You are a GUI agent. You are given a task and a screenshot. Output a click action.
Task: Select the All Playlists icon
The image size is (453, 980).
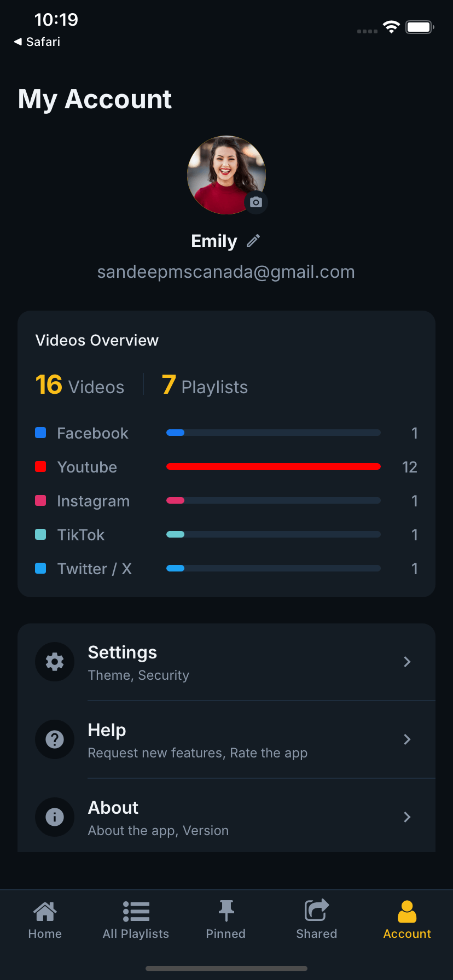(135, 911)
